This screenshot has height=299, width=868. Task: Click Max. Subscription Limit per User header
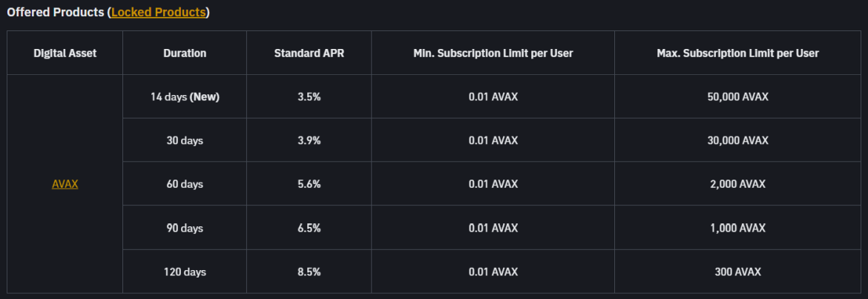point(737,53)
